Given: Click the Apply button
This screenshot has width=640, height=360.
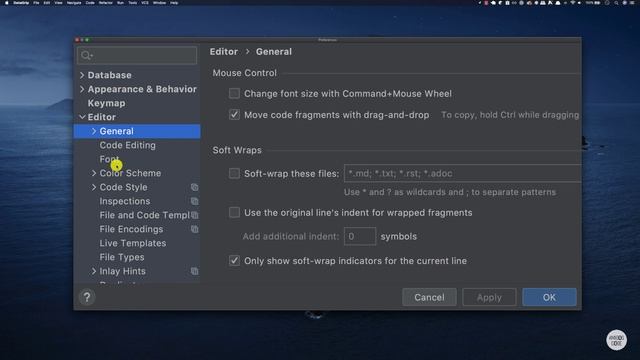Looking at the screenshot, I should click(x=489, y=297).
